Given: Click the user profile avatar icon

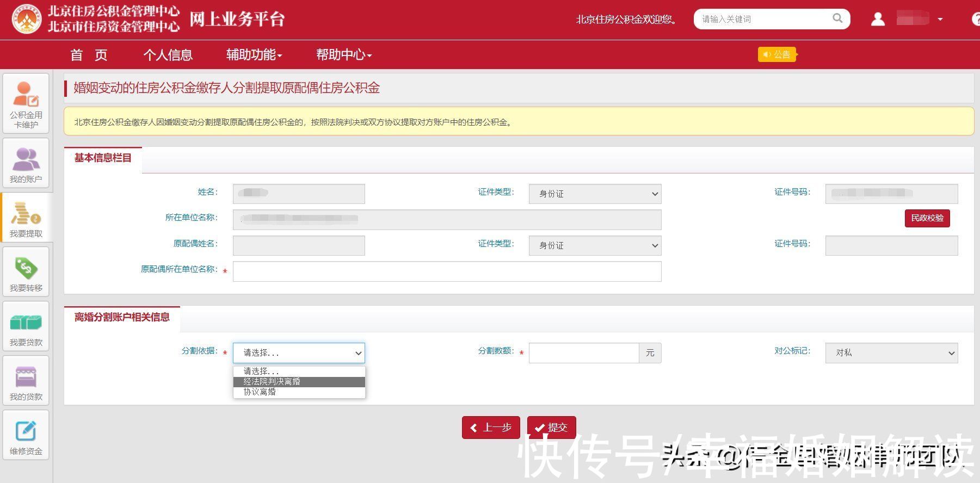Looking at the screenshot, I should click(x=878, y=19).
